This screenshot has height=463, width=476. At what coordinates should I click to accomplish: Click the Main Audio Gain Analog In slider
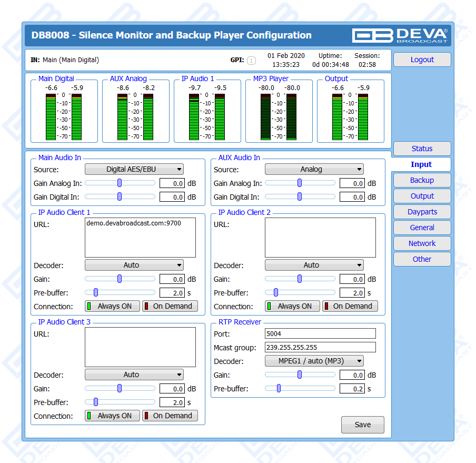(x=120, y=183)
